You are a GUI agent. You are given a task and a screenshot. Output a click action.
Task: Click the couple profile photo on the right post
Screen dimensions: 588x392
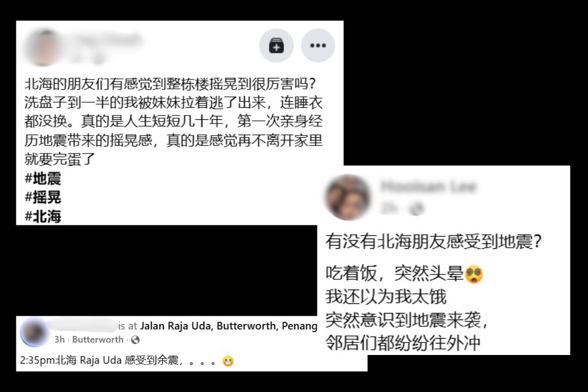(x=347, y=197)
